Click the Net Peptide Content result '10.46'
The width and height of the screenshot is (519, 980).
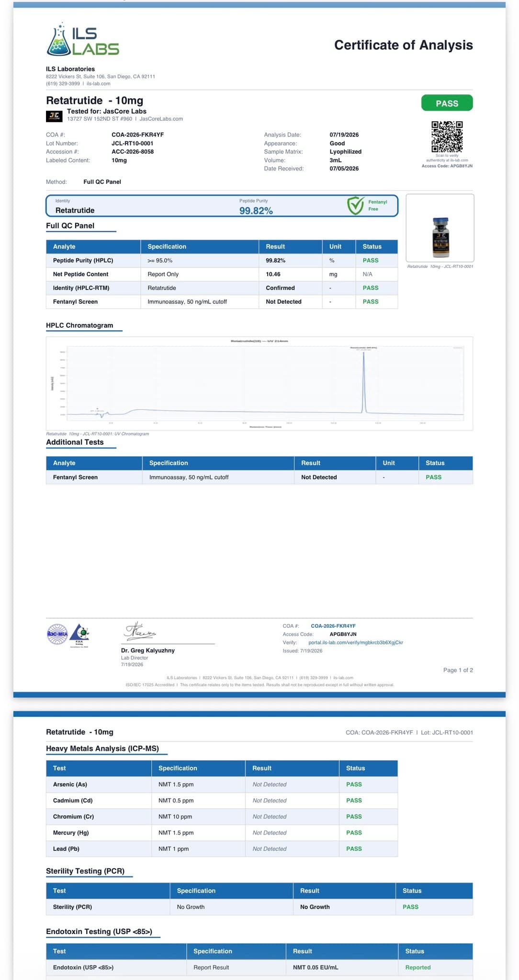[273, 274]
